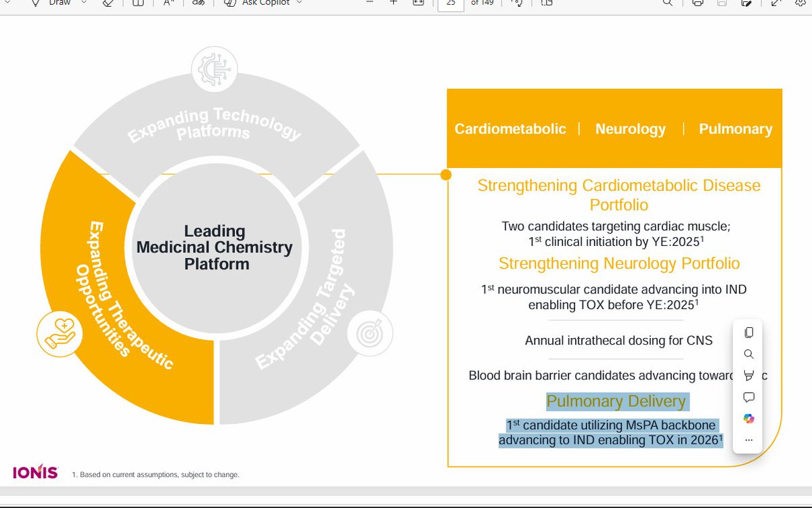Open the find magnifier in the PDF toolbar
This screenshot has height=508, width=812.
coord(668,3)
